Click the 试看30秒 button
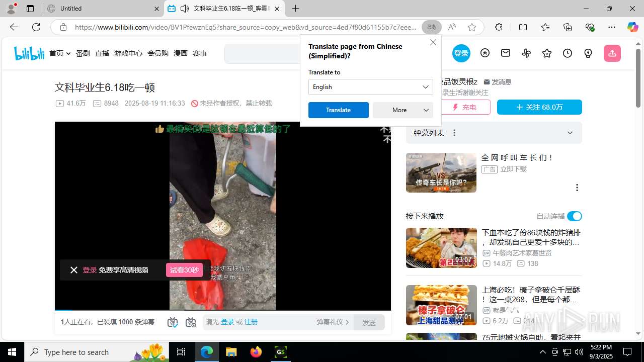Screen dimensions: 644x362 184,270
